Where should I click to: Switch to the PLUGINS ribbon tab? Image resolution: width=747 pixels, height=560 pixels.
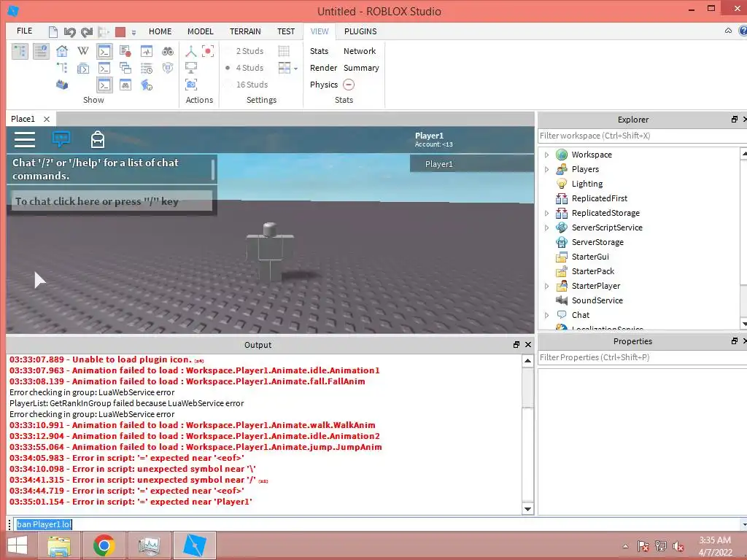click(360, 31)
